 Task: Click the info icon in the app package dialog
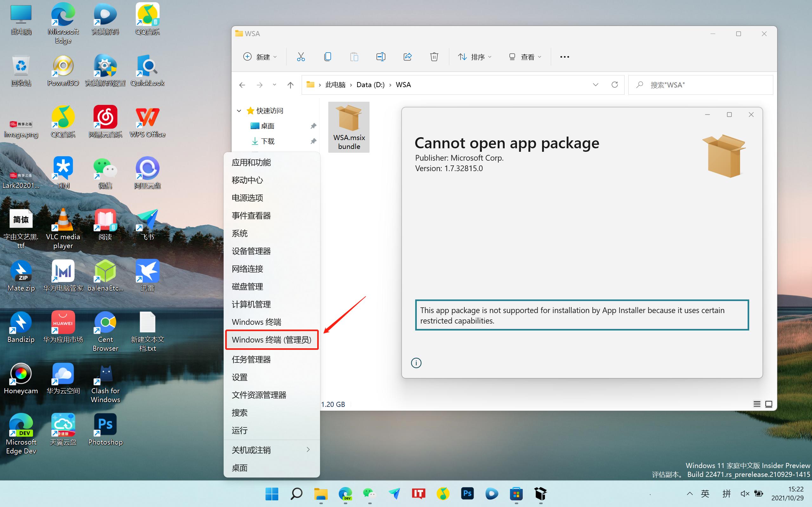[x=416, y=363]
